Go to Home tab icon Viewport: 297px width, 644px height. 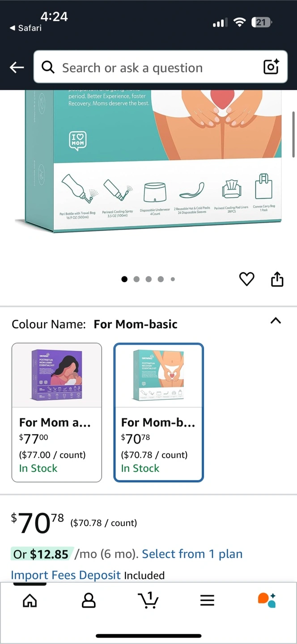pyautogui.click(x=30, y=600)
